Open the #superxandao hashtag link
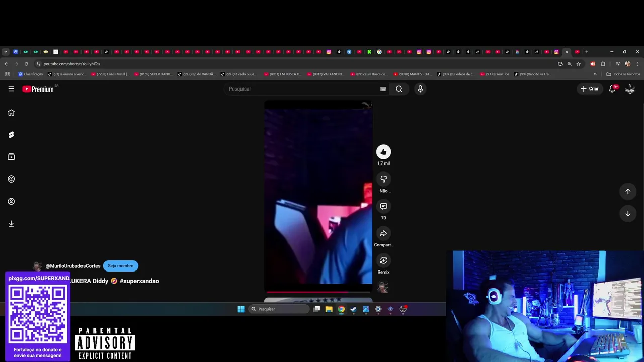The width and height of the screenshot is (644, 362). [139, 281]
